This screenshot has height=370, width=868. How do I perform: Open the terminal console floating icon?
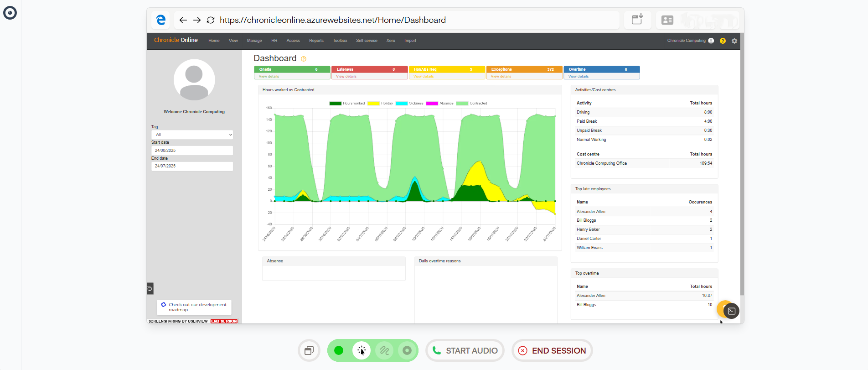click(731, 311)
